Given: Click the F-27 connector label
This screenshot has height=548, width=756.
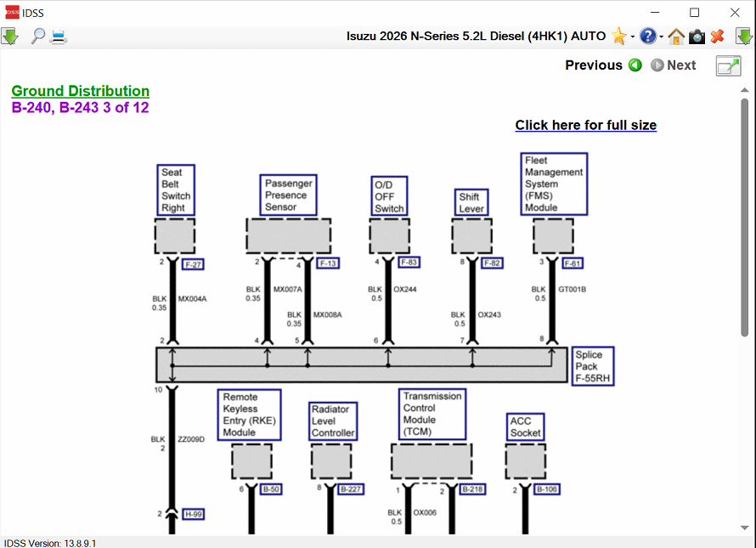Looking at the screenshot, I should 193,264.
